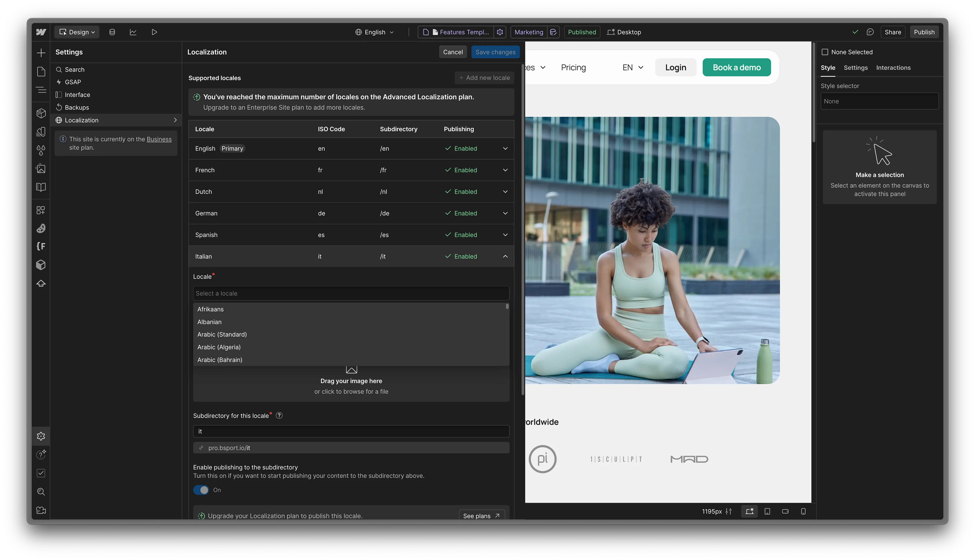
Task: Open the Audit checkbox icon in sidebar
Action: click(41, 473)
